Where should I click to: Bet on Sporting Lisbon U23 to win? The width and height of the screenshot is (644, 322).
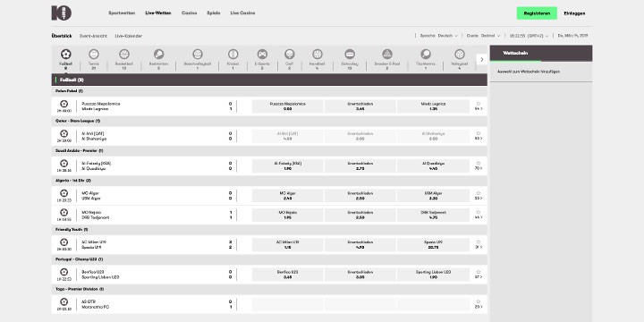point(433,275)
